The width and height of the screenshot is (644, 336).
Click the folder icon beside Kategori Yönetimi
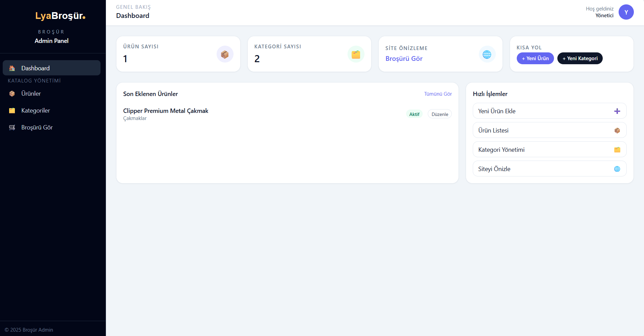pos(617,150)
